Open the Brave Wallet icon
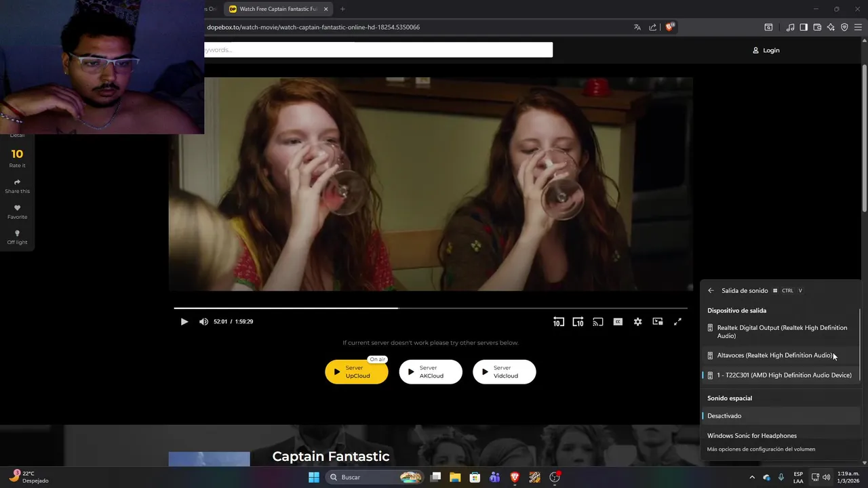 (817, 27)
